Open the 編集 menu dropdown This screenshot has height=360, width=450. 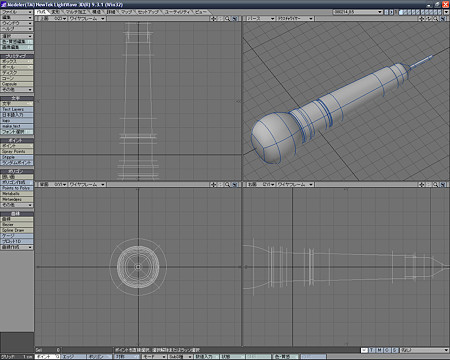[x=17, y=18]
